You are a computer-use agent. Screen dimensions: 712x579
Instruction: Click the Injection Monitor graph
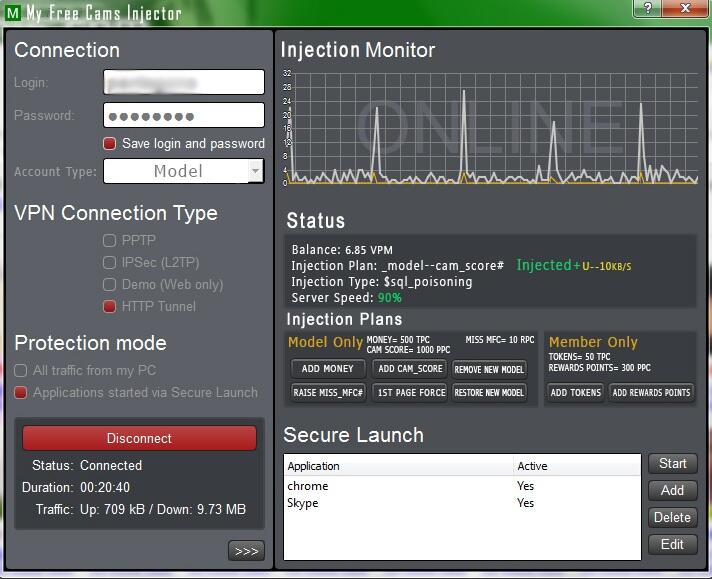(490, 128)
